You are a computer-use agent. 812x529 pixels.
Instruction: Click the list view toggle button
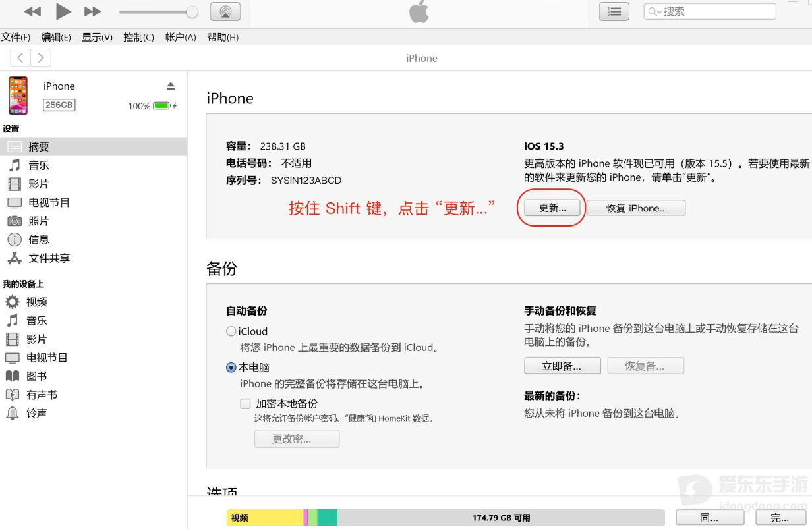pos(614,11)
